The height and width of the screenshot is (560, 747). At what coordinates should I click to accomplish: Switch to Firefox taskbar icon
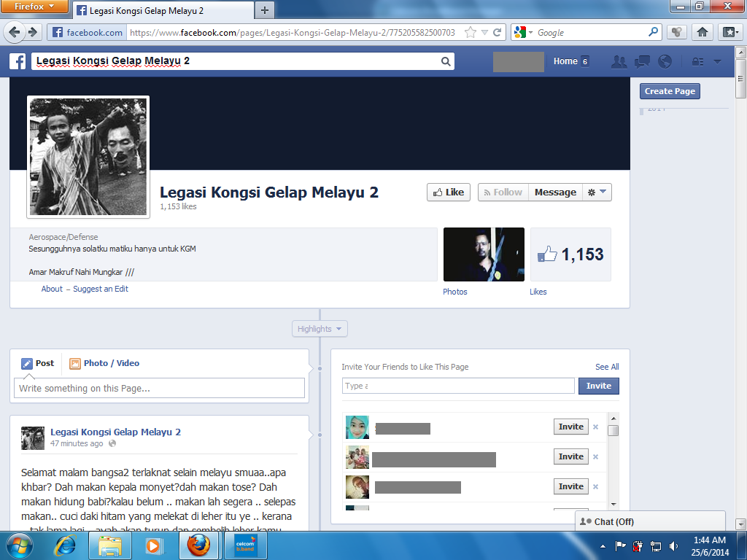coord(198,545)
